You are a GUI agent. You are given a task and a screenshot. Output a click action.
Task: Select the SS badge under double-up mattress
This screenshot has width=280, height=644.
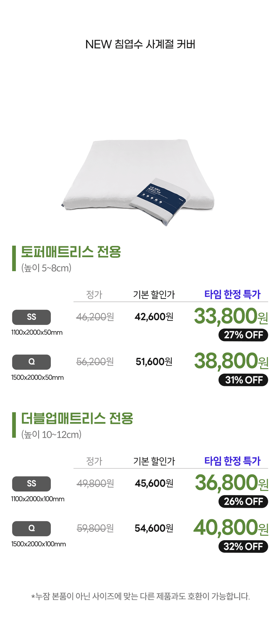32,484
